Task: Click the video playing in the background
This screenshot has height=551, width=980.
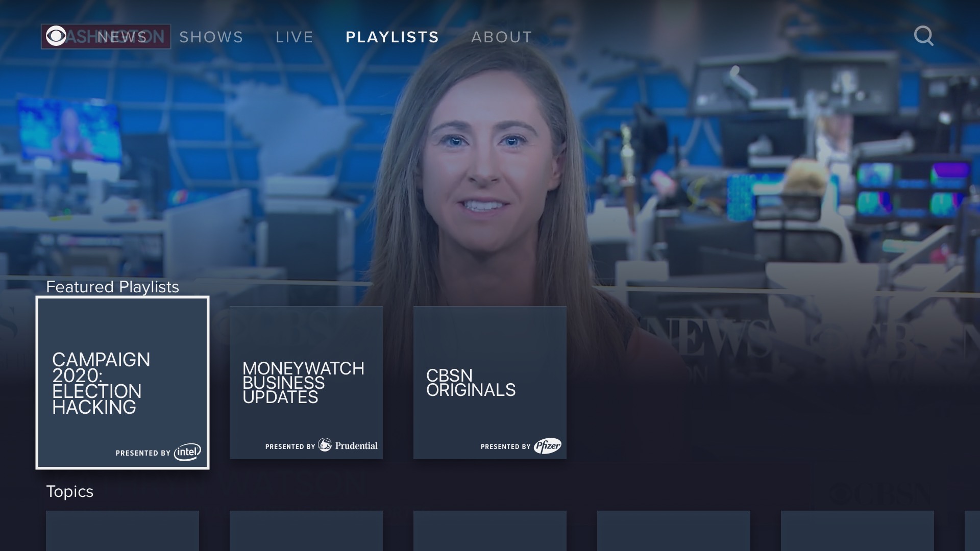Action: [x=490, y=153]
